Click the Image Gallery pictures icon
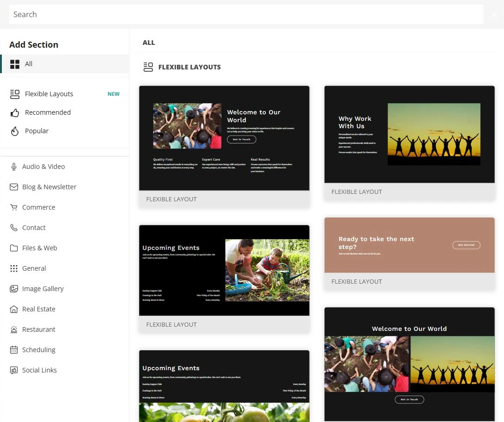The image size is (504, 422). [x=14, y=289]
